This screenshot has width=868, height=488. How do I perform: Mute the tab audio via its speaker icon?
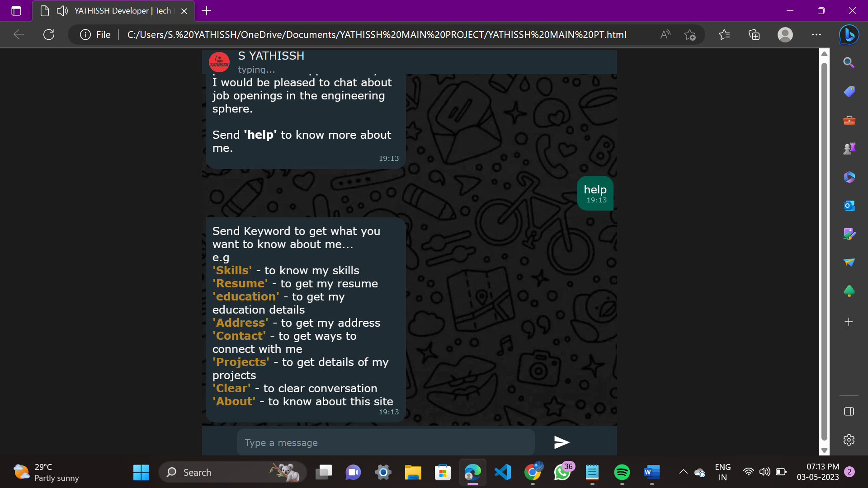61,10
